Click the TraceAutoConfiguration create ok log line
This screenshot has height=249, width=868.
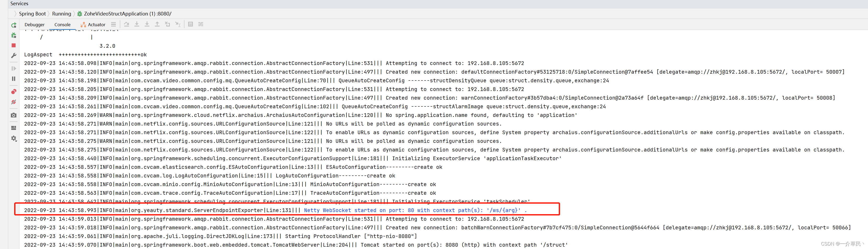(230, 193)
